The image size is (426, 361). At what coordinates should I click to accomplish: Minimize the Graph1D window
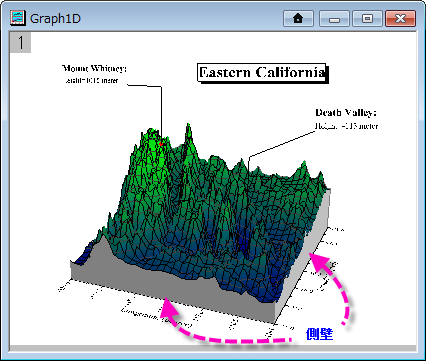coord(334,18)
